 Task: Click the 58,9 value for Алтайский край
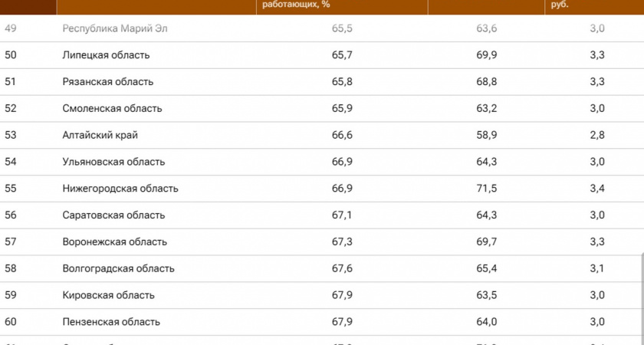pyautogui.click(x=487, y=135)
